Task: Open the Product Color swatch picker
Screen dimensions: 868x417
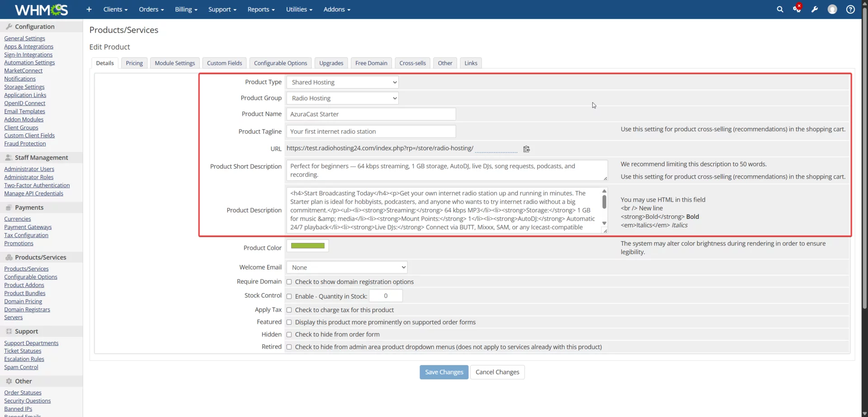Action: tap(307, 245)
